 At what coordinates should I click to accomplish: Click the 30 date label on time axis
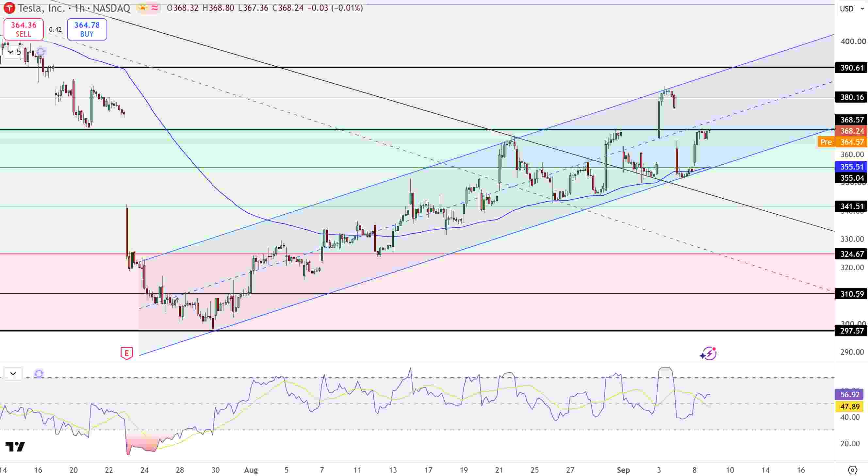pyautogui.click(x=215, y=469)
